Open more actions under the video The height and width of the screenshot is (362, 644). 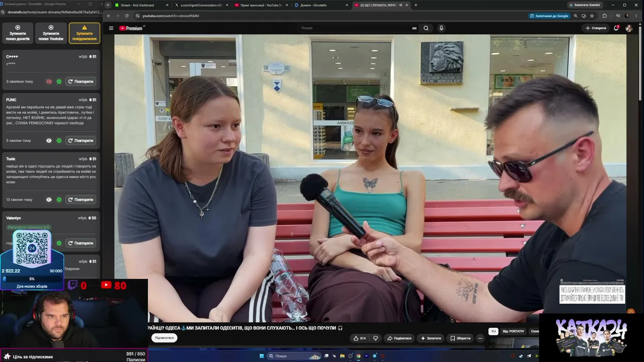[x=480, y=338]
